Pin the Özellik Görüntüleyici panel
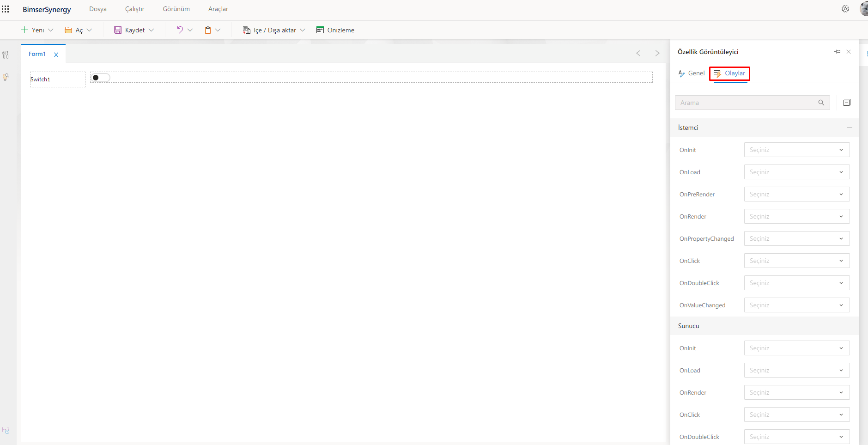This screenshot has width=868, height=445. 838,52
